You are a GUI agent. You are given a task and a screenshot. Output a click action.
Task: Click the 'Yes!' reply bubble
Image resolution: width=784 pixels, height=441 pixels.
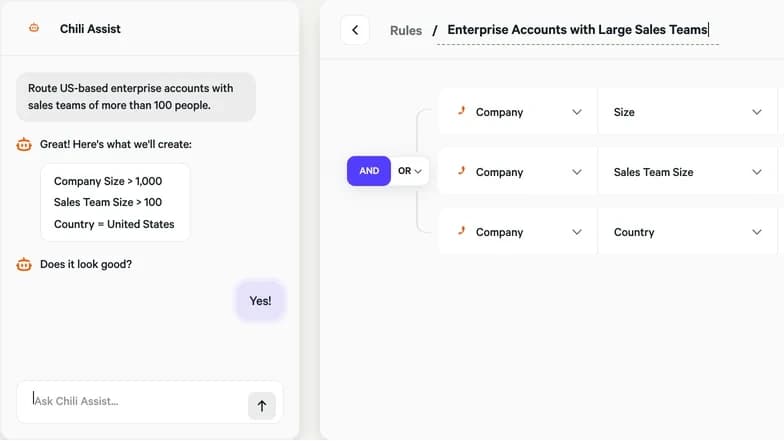(260, 301)
